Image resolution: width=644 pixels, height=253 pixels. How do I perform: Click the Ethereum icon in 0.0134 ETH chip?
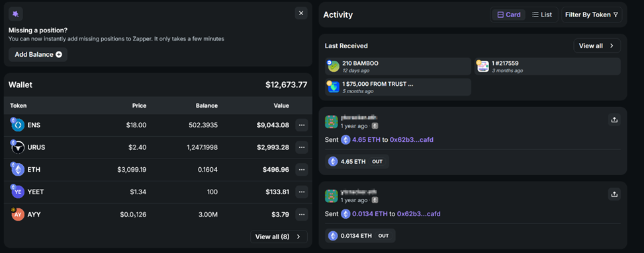pyautogui.click(x=333, y=235)
